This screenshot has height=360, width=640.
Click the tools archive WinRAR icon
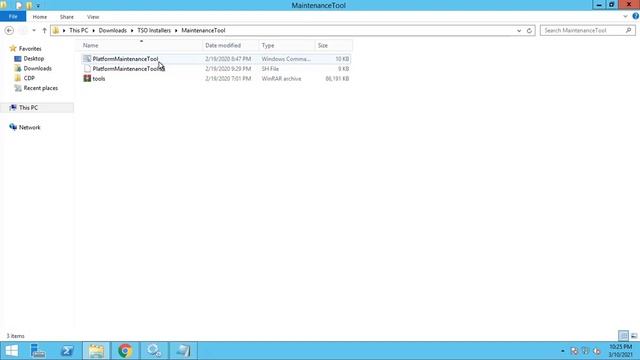tap(87, 78)
